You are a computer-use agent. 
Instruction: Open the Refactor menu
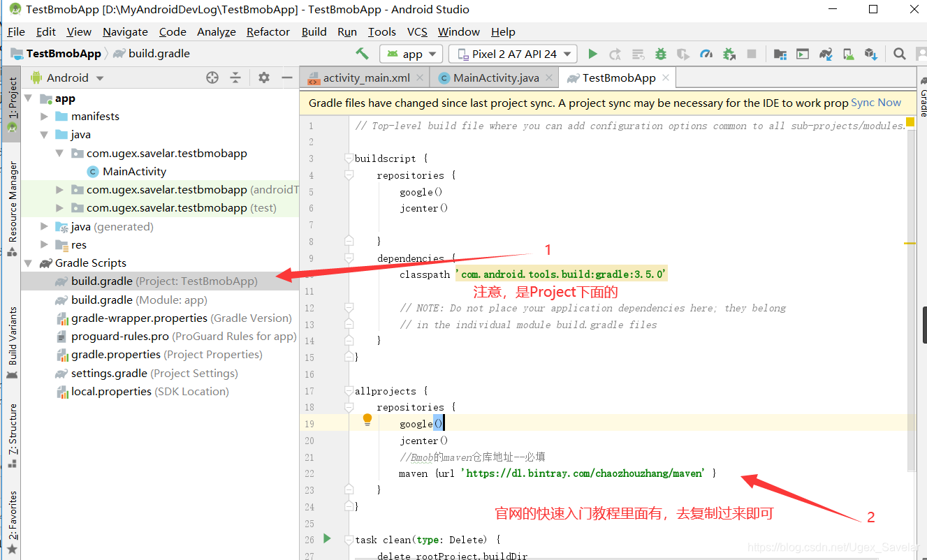coord(268,31)
